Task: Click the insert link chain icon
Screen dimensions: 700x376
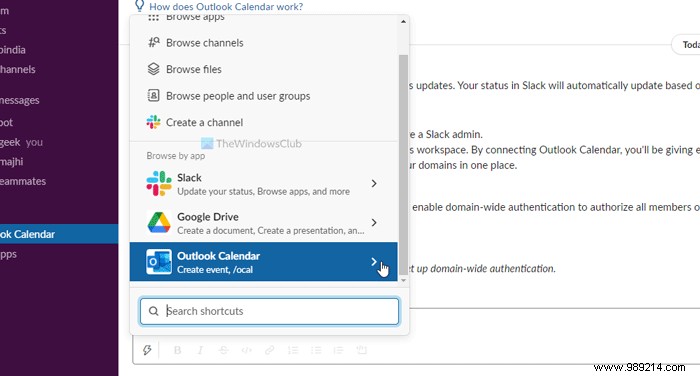Action: (x=270, y=350)
